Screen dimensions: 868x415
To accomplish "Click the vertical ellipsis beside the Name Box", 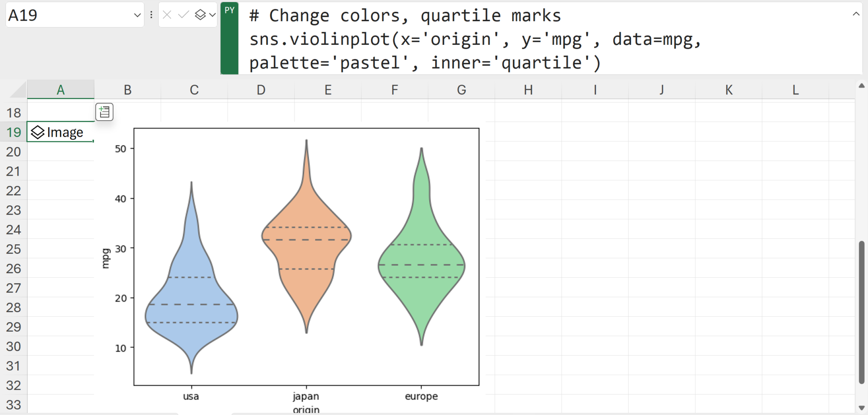I will 151,14.
